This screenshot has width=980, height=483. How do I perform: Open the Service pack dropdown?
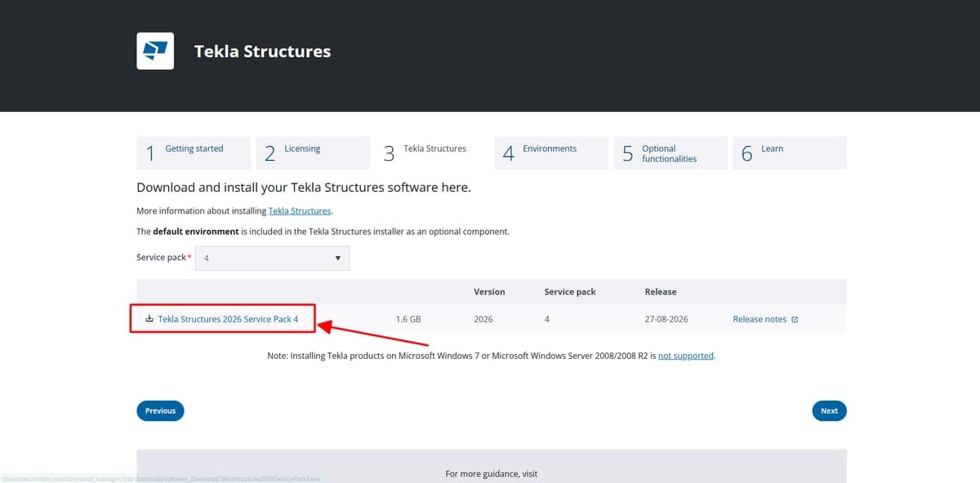(273, 258)
